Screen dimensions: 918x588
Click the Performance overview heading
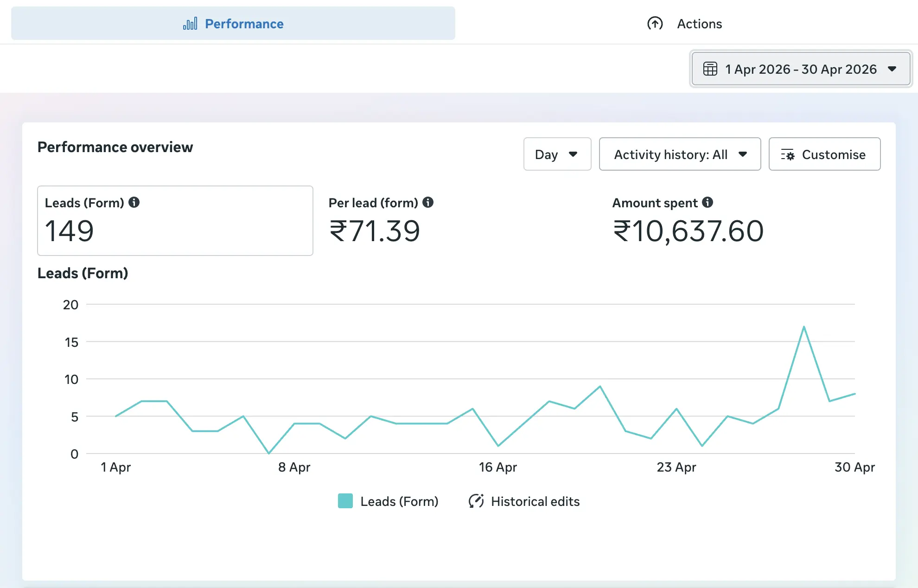point(115,147)
